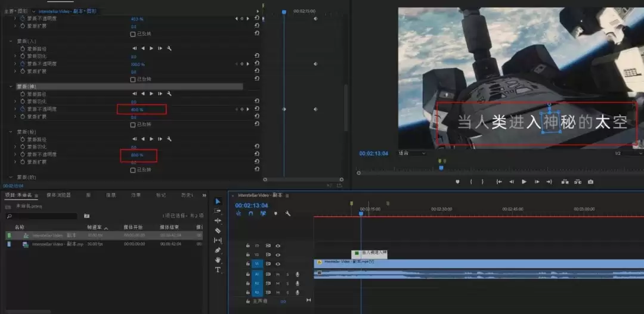Image resolution: width=644 pixels, height=314 pixels.
Task: Sort project items by 帧速率 column
Action: [x=94, y=227]
